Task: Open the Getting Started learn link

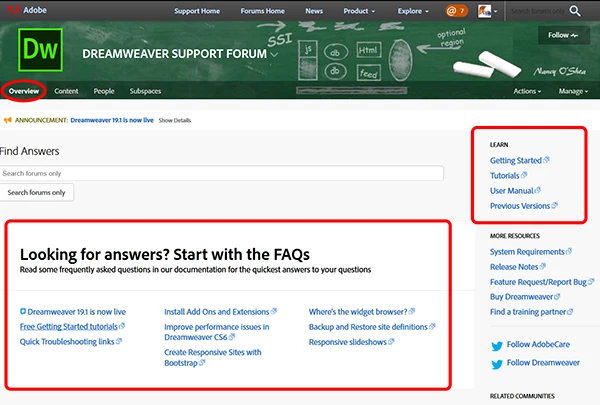Action: [x=515, y=160]
